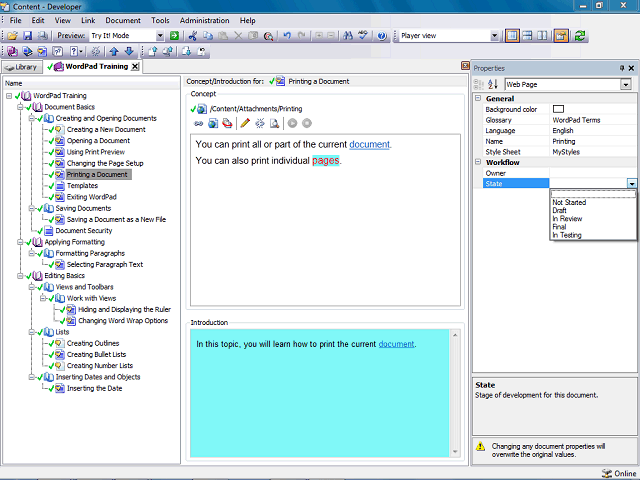Click the Owner property value field
This screenshot has height=480, width=640.
coord(593,173)
